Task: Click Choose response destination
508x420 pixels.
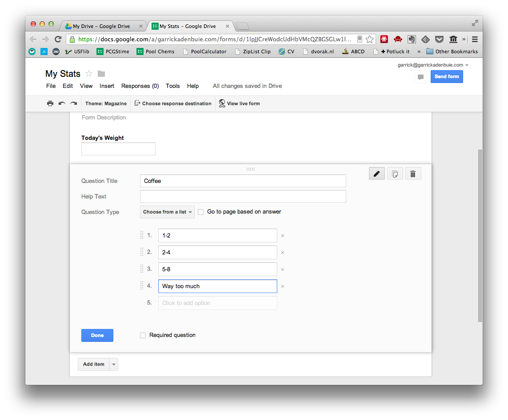Action: tap(173, 103)
